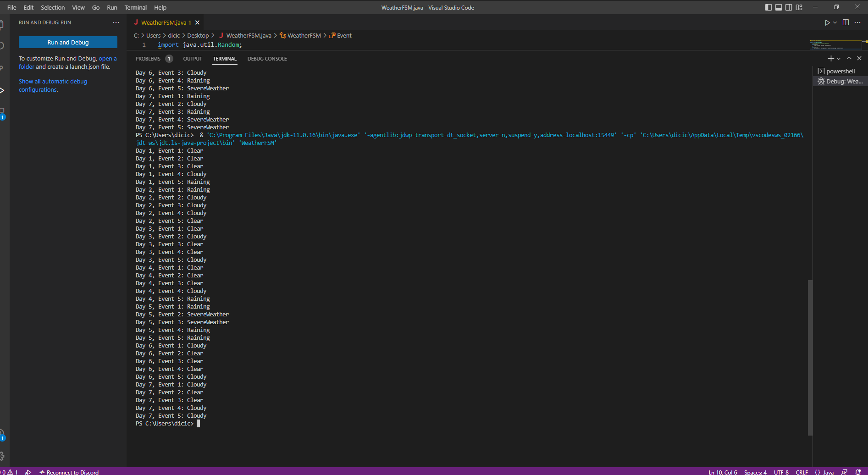Screen dimensions: 868x475
Task: Run the Java file with the play button
Action: tap(826, 22)
